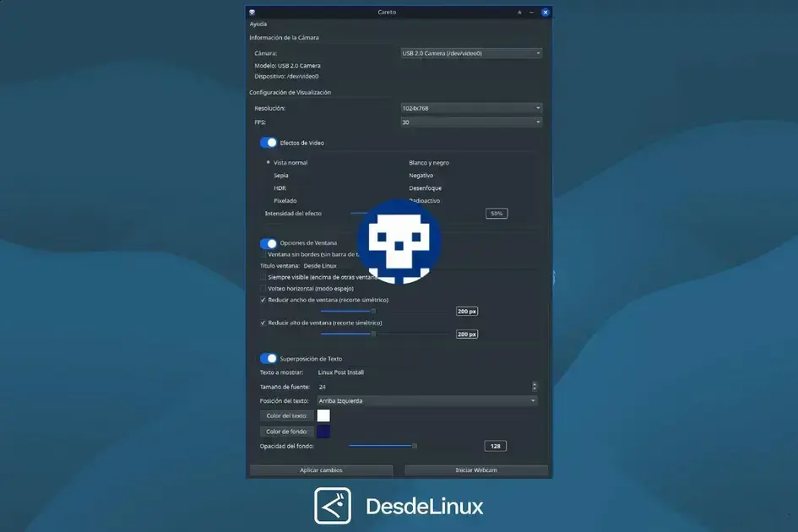Minimize the Careto window
This screenshot has width=798, height=532.
(x=531, y=12)
